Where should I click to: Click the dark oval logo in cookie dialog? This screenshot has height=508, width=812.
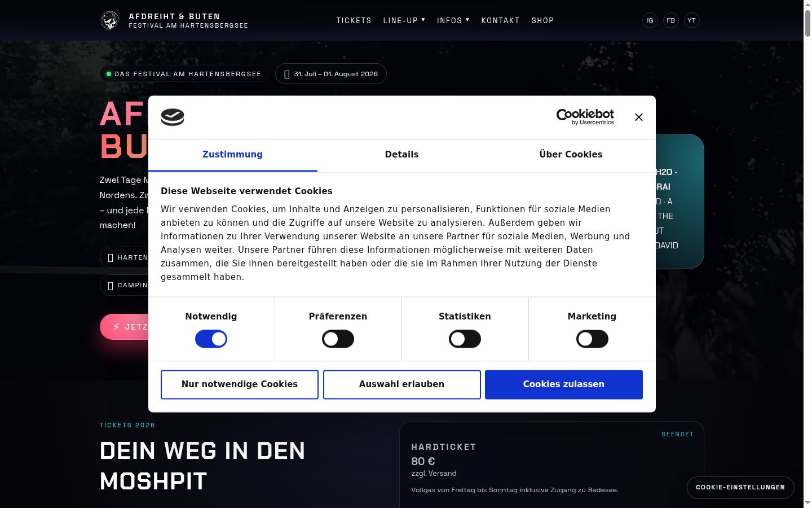(173, 117)
